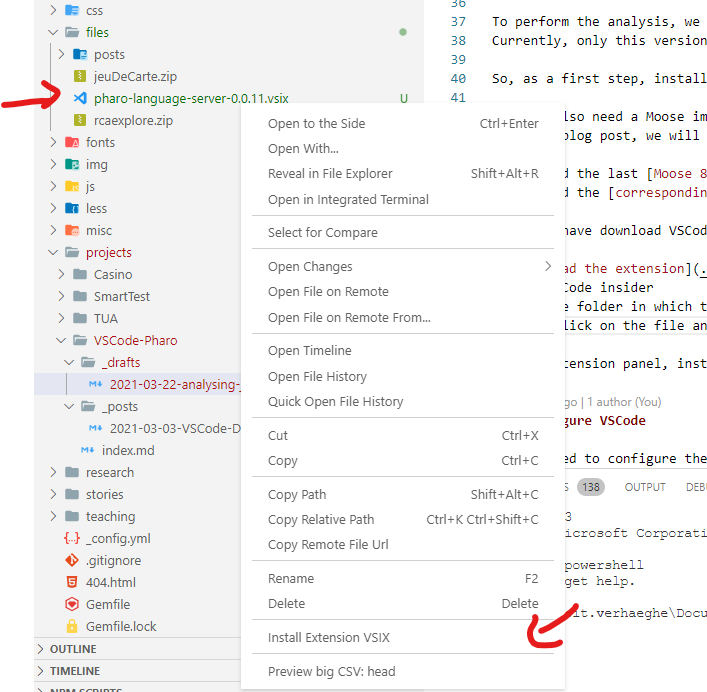Collapse the projects folder chevron
707x692 pixels.
pyautogui.click(x=53, y=252)
